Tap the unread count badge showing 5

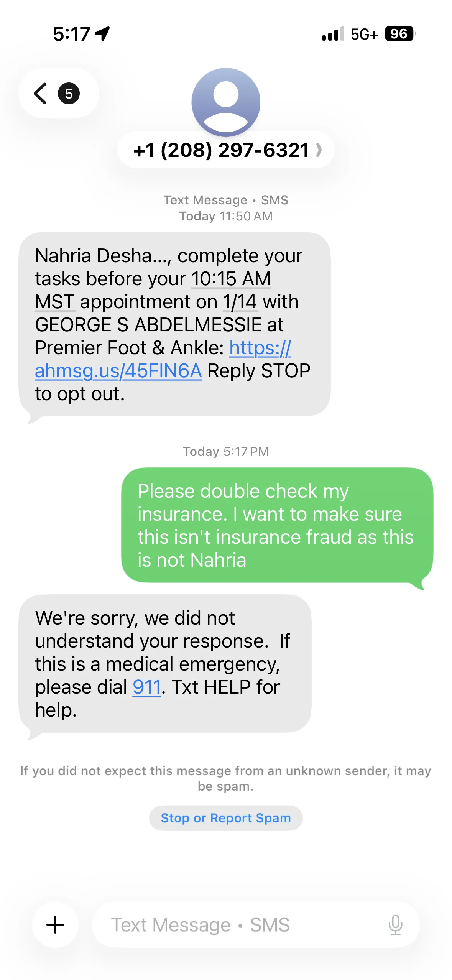(x=69, y=94)
